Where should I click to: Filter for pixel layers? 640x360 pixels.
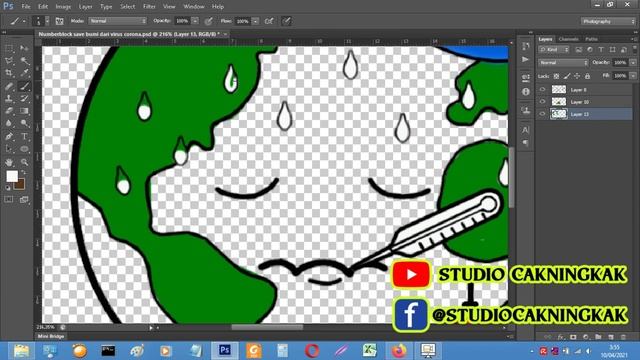578,50
